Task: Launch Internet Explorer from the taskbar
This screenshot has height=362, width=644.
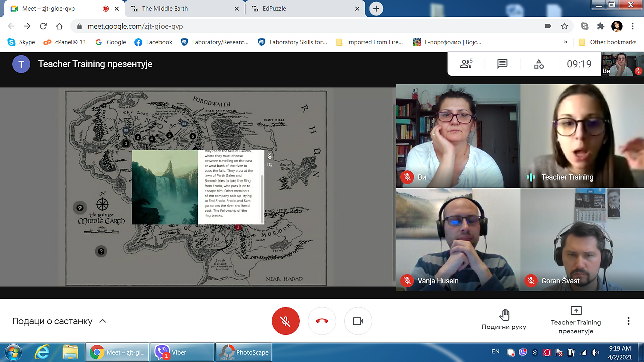Action: click(43, 352)
